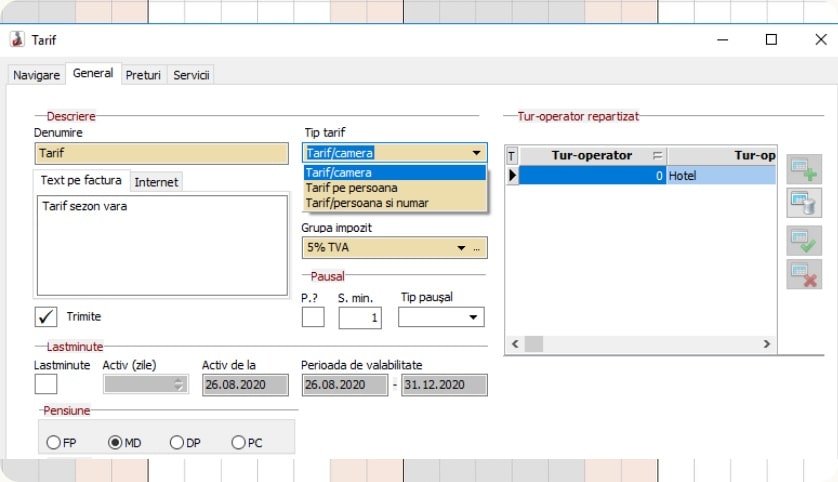Viewport: 838px width, 482px height.
Task: Click the left arrow of grid scrollbar
Action: tap(515, 344)
